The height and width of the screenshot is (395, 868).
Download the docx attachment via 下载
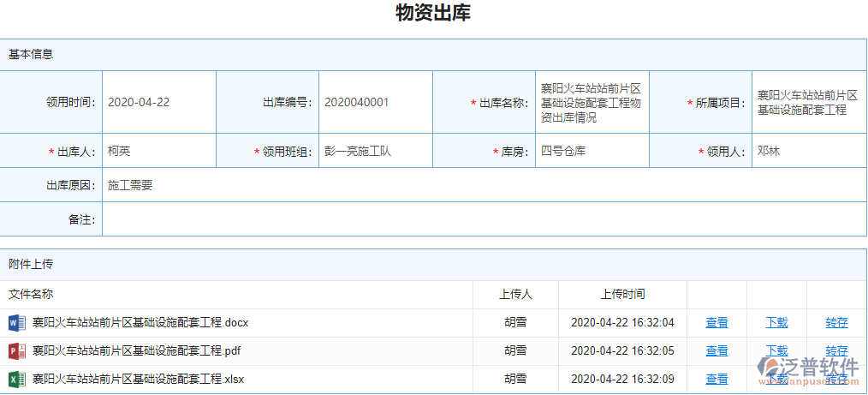(x=776, y=322)
